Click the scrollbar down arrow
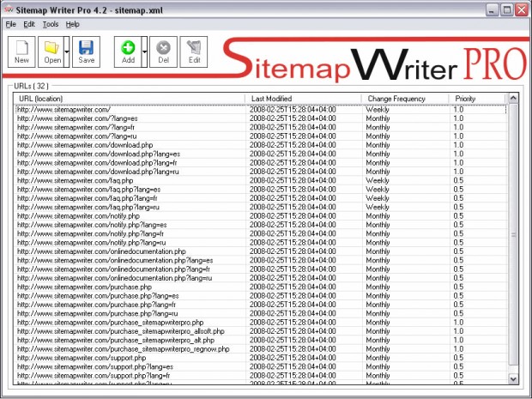The height and width of the screenshot is (399, 532). [x=513, y=379]
